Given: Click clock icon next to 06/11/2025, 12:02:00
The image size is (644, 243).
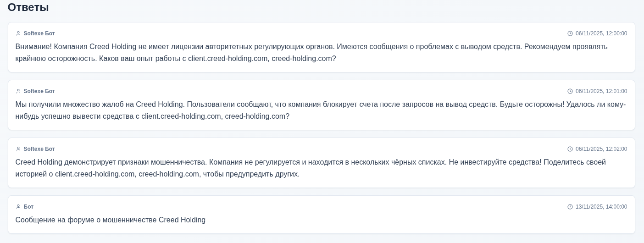Looking at the screenshot, I should 570,149.
